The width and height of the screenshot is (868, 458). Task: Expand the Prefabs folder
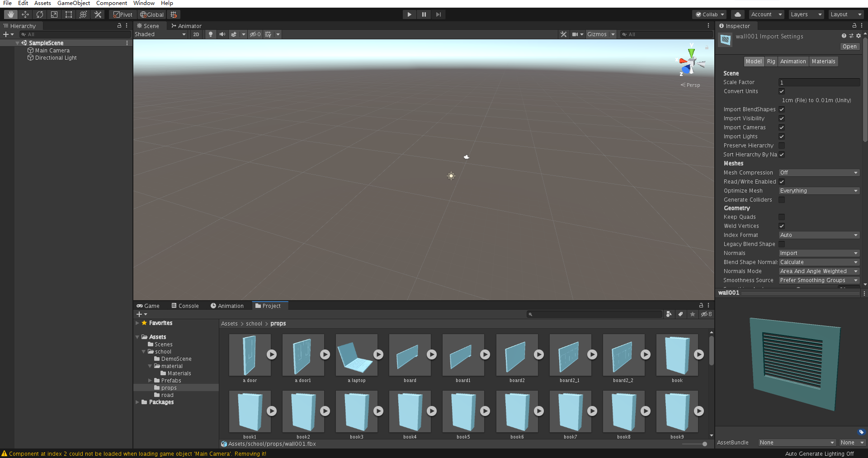pyautogui.click(x=150, y=381)
